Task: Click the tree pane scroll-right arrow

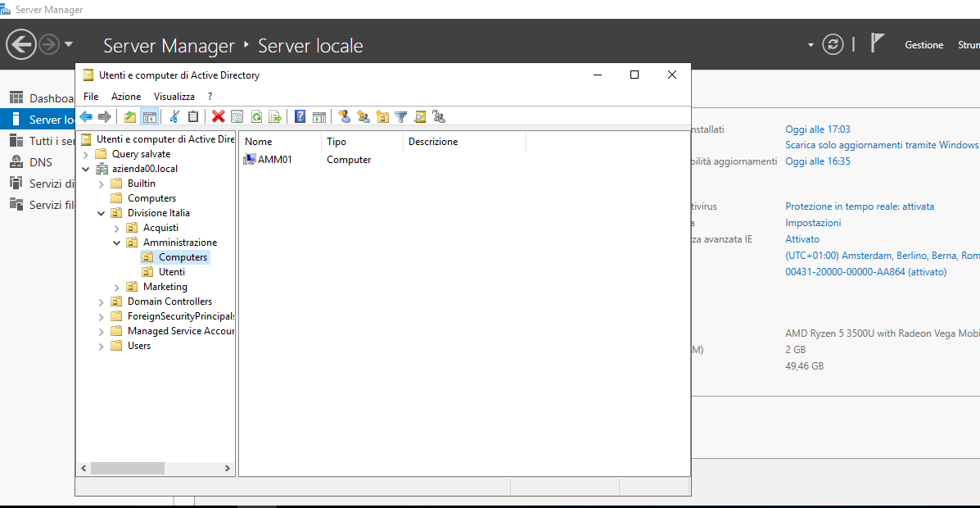Action: (228, 468)
